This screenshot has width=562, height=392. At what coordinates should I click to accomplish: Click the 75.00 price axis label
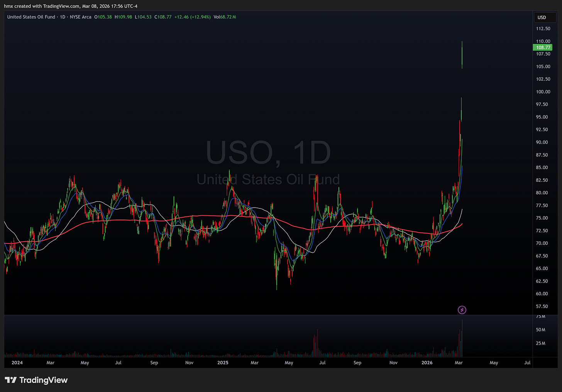point(542,218)
